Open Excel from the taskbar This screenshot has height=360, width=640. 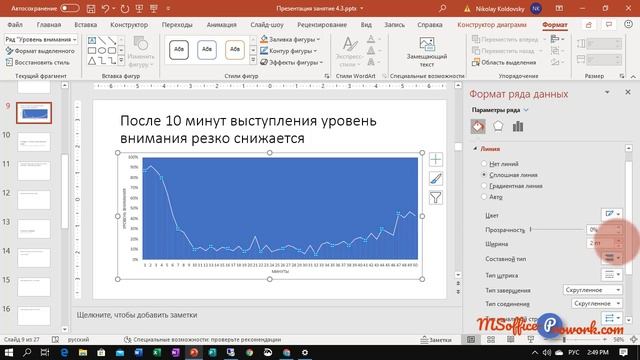(x=157, y=353)
